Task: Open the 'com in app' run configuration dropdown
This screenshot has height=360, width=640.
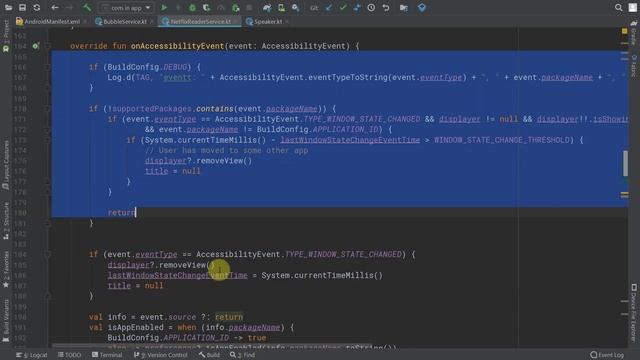Action: [126, 8]
